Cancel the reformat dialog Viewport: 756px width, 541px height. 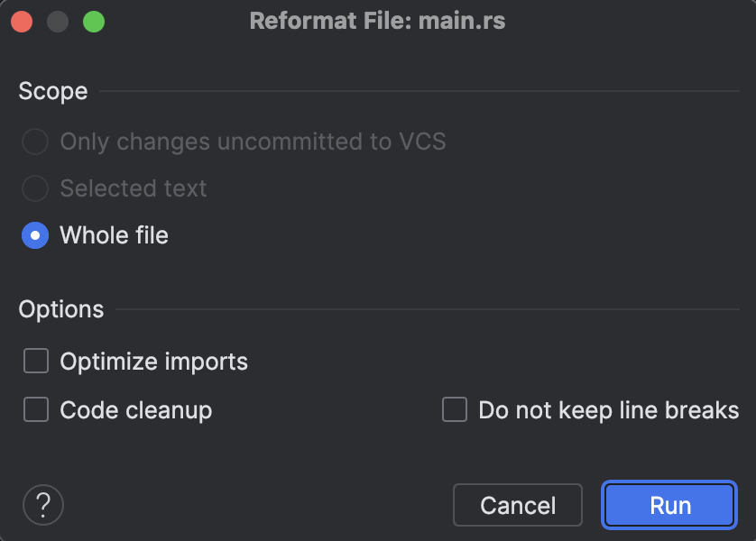pyautogui.click(x=517, y=505)
